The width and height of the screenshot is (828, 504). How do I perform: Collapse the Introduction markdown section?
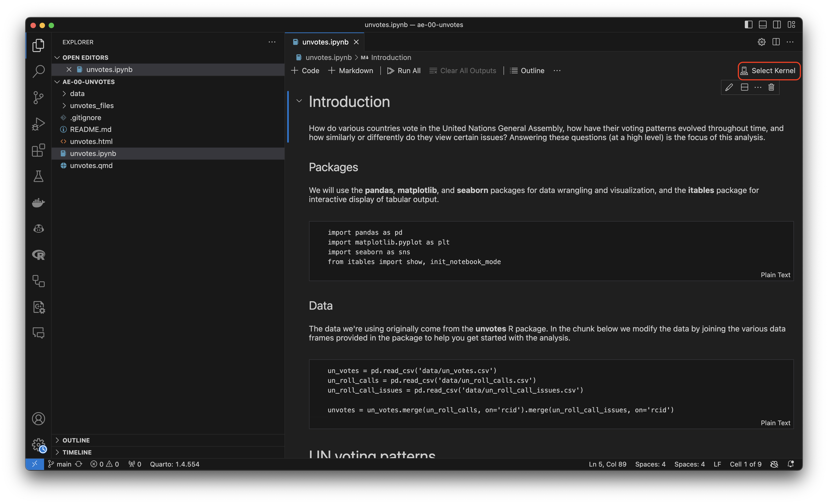click(299, 101)
